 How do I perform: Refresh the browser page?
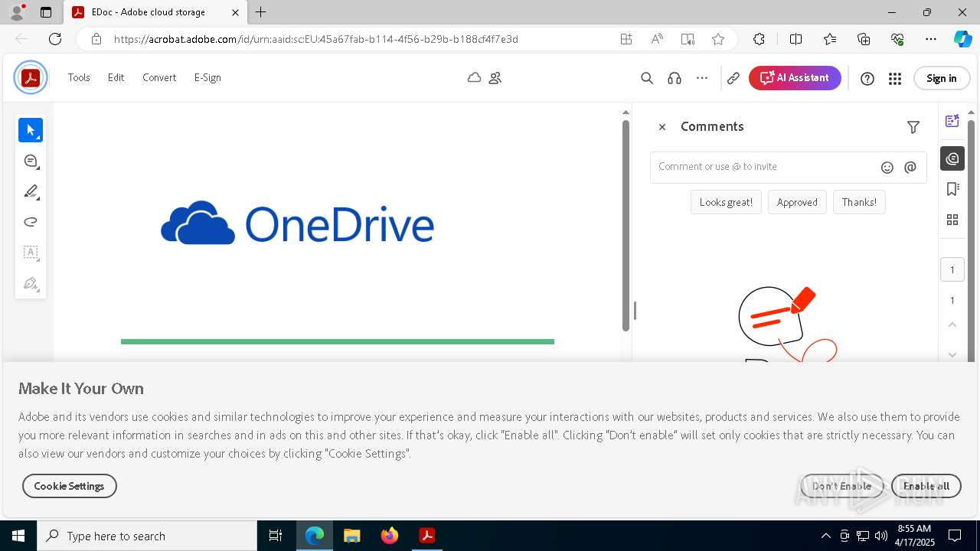(x=55, y=39)
